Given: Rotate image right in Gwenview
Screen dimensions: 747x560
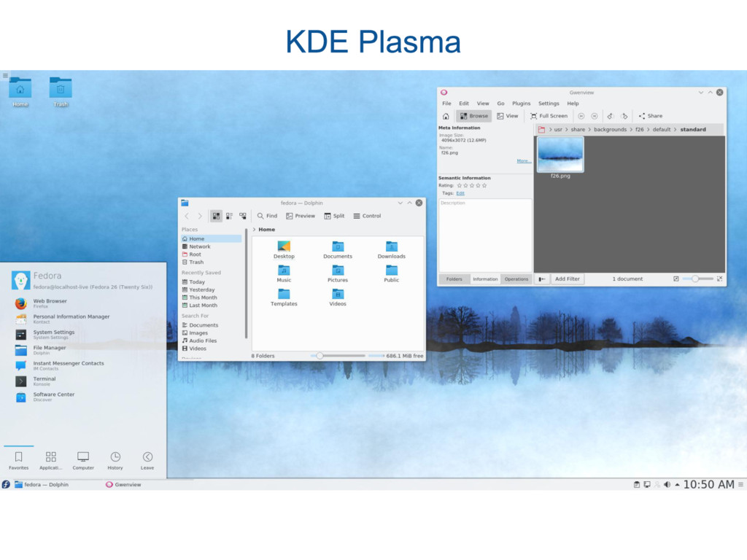Looking at the screenshot, I should tap(624, 116).
